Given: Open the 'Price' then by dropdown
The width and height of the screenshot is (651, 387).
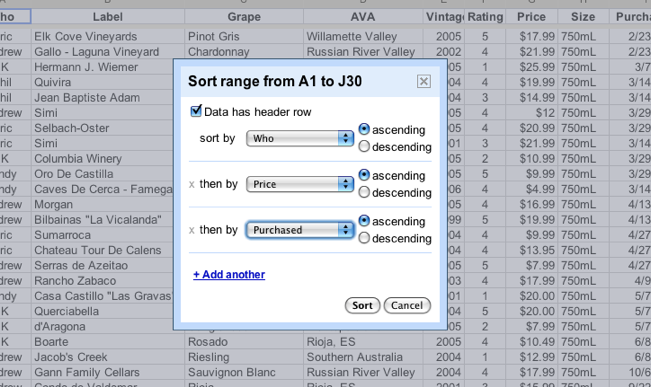Looking at the screenshot, I should click(x=300, y=184).
